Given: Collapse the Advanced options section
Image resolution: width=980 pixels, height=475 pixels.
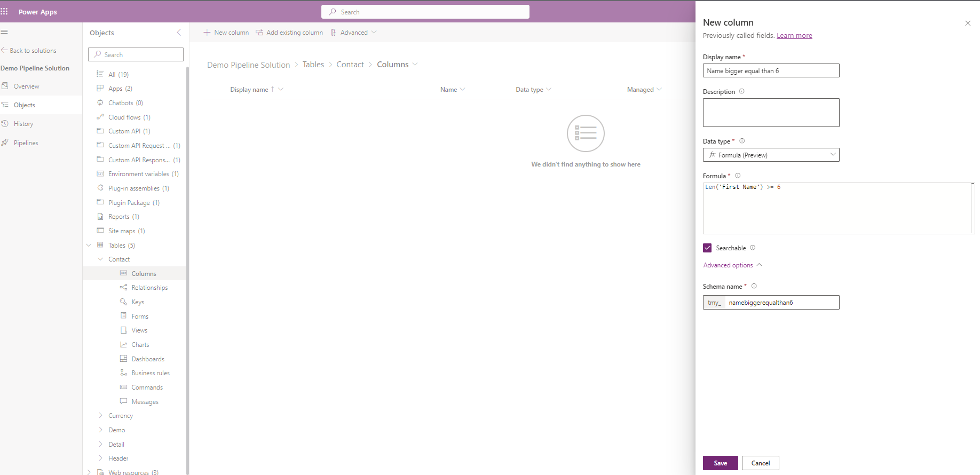Looking at the screenshot, I should pos(732,265).
